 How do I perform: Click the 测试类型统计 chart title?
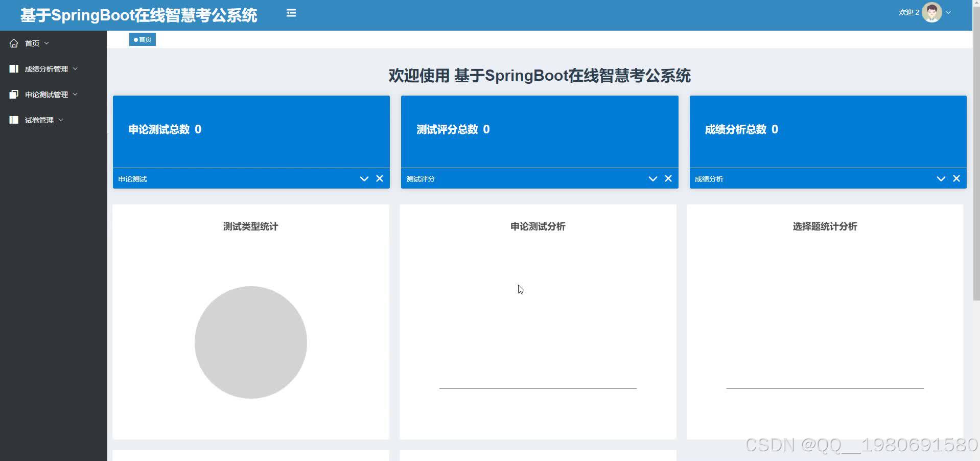pyautogui.click(x=250, y=226)
